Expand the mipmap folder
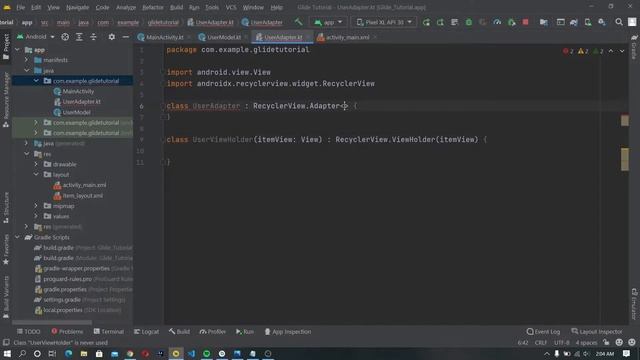 pyautogui.click(x=36, y=206)
